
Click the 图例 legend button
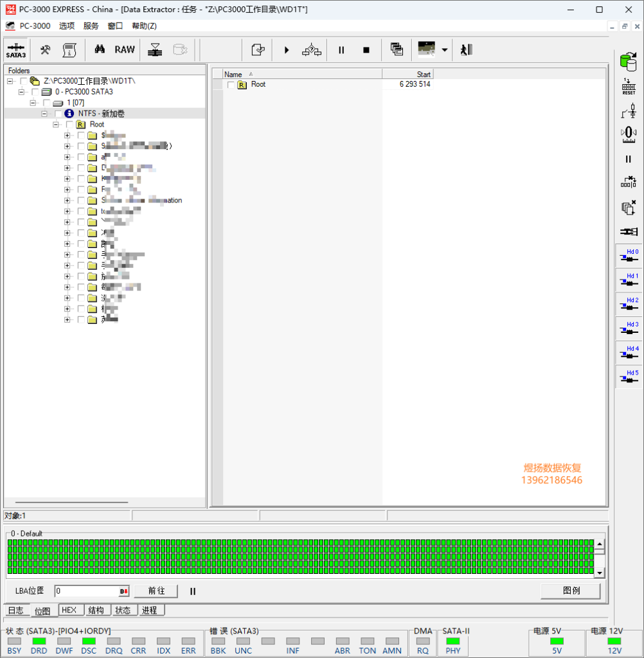pos(571,591)
